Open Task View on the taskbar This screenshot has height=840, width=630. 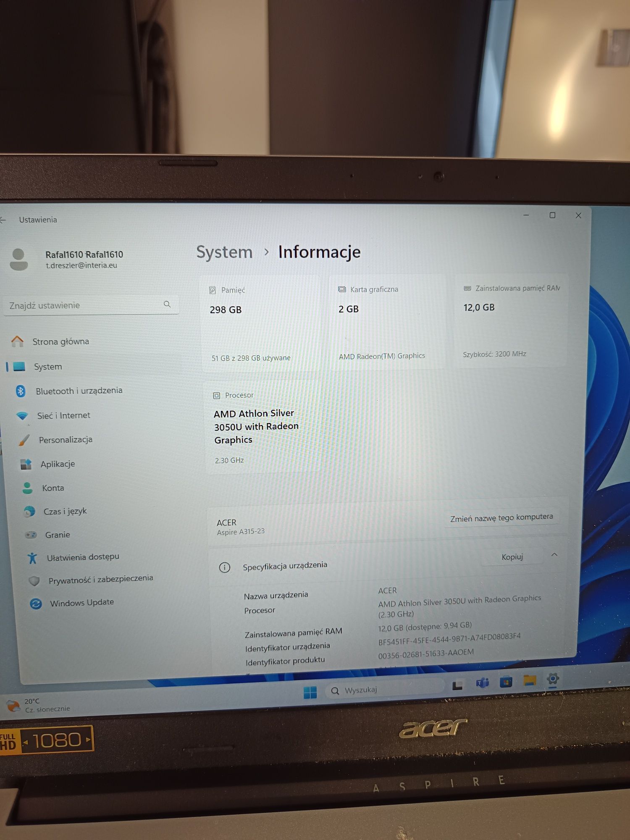click(457, 686)
